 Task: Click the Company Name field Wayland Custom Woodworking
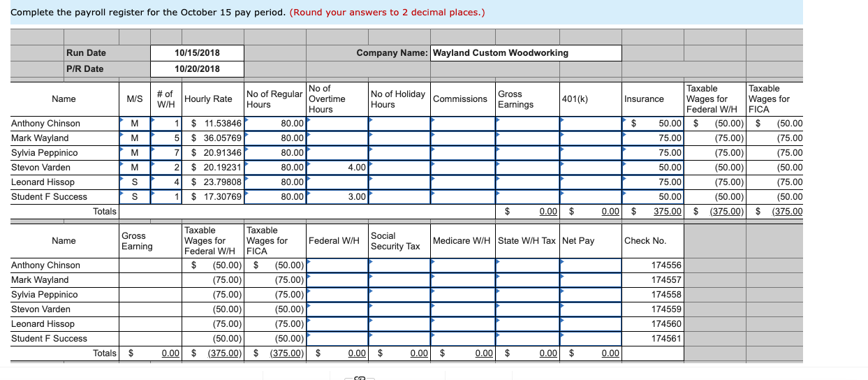pyautogui.click(x=526, y=53)
